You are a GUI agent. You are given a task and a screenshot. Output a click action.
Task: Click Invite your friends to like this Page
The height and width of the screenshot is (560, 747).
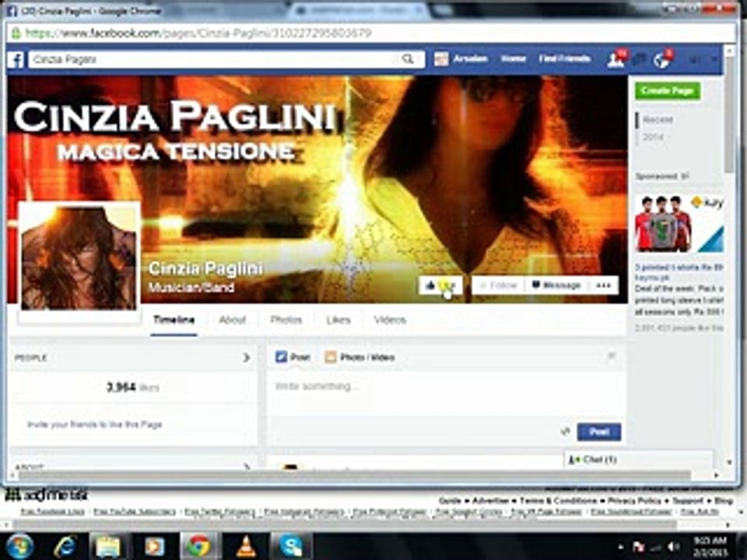pyautogui.click(x=95, y=425)
